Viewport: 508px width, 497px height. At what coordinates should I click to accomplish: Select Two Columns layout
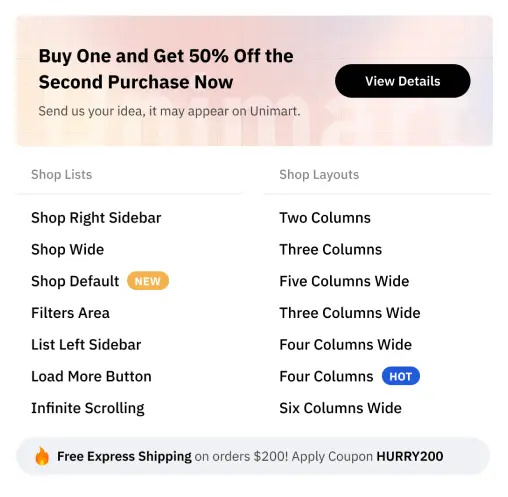(325, 218)
